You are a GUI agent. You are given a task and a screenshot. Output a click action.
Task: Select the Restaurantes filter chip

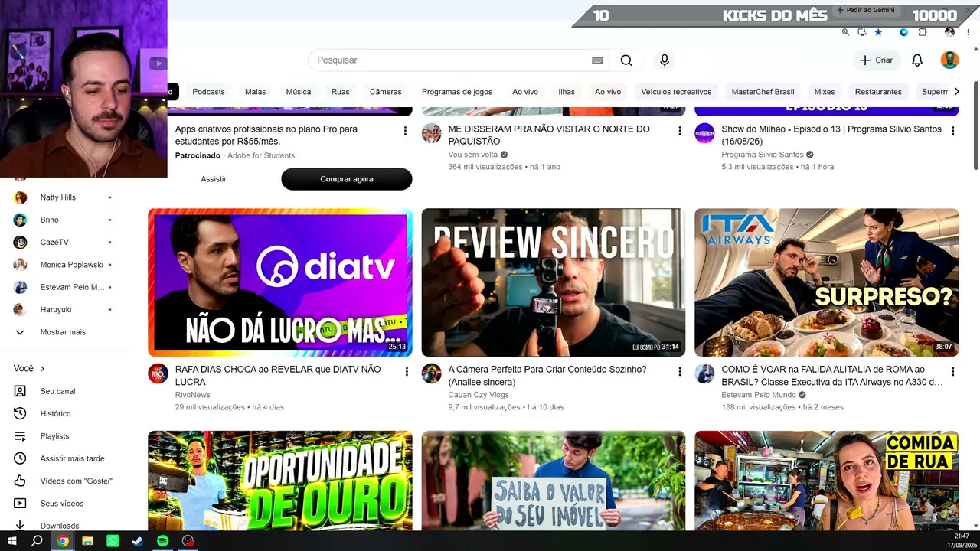click(878, 92)
